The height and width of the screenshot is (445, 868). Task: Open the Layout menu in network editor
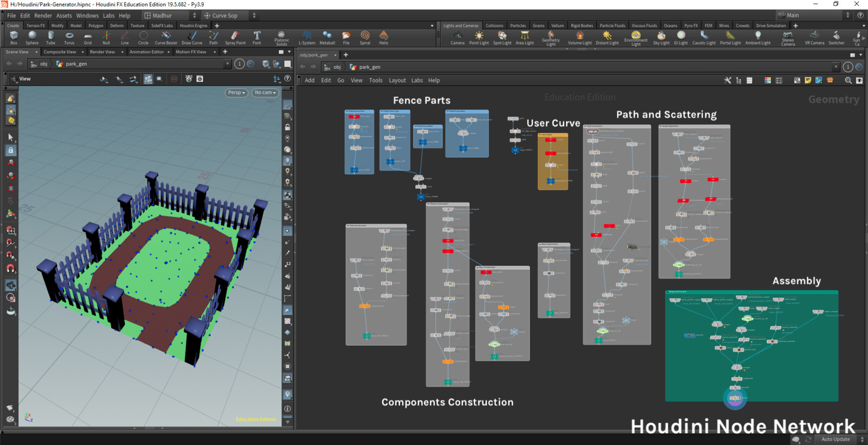point(397,80)
